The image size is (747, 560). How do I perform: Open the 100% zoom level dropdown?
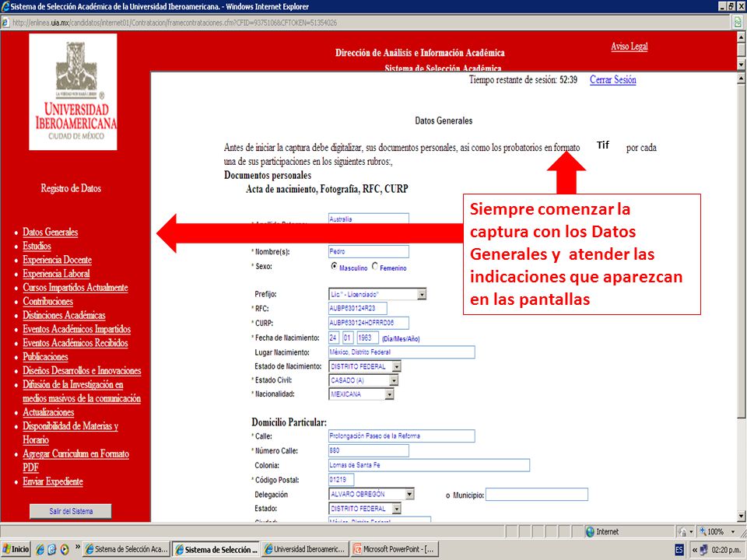(x=733, y=531)
